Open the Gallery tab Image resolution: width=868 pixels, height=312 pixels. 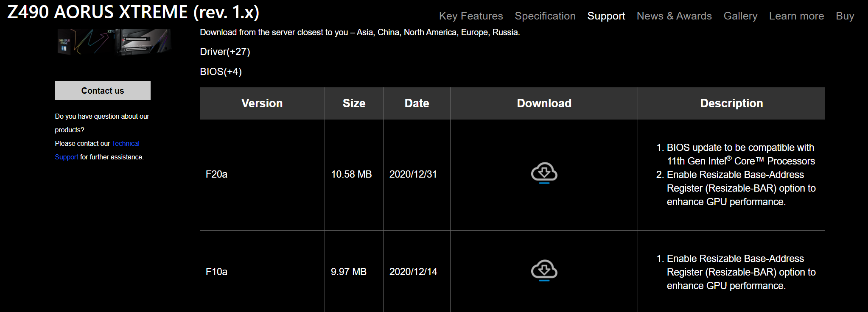coord(740,16)
